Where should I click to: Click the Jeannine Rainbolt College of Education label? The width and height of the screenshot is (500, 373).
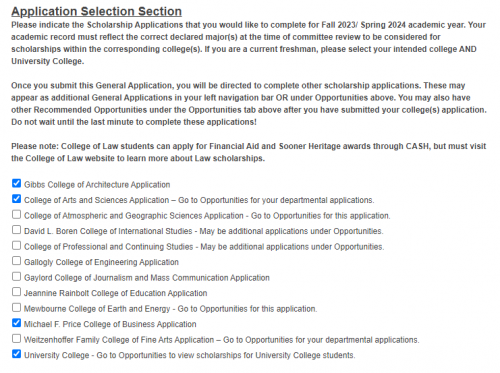[116, 293]
